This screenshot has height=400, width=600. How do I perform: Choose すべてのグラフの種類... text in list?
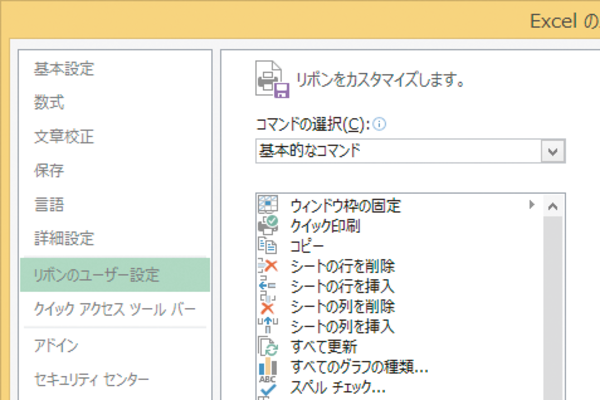pyautogui.click(x=359, y=367)
